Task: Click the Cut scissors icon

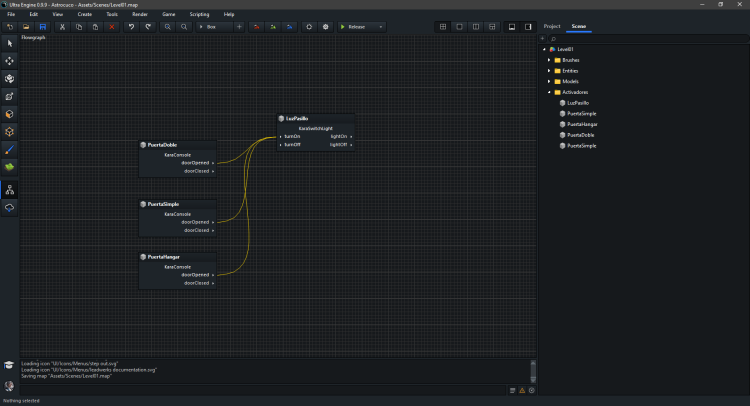Action: tap(63, 26)
